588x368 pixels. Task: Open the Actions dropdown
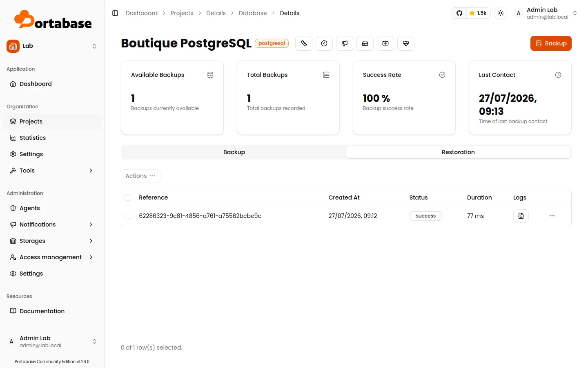[x=140, y=176]
